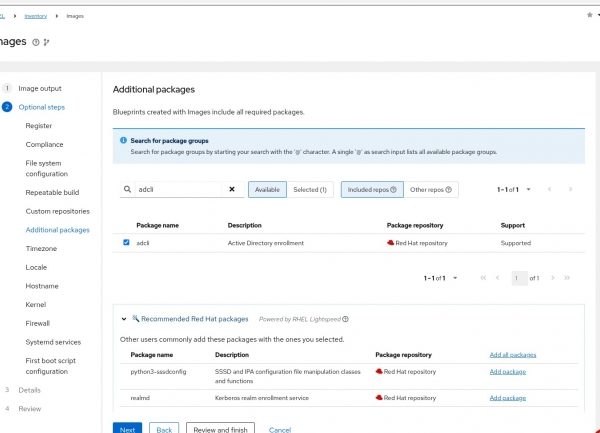The height and width of the screenshot is (433, 600).
Task: Click top pagination previous arrow
Action: click(549, 189)
